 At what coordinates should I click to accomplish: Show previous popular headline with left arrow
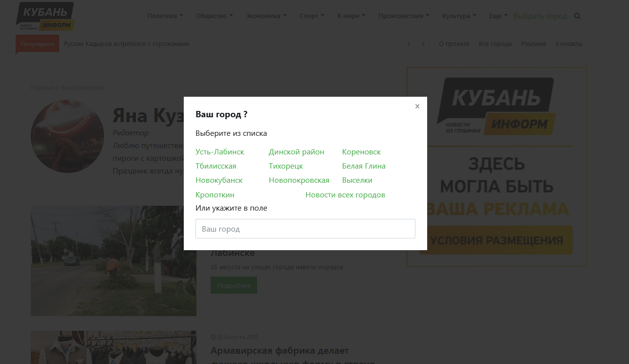[409, 43]
